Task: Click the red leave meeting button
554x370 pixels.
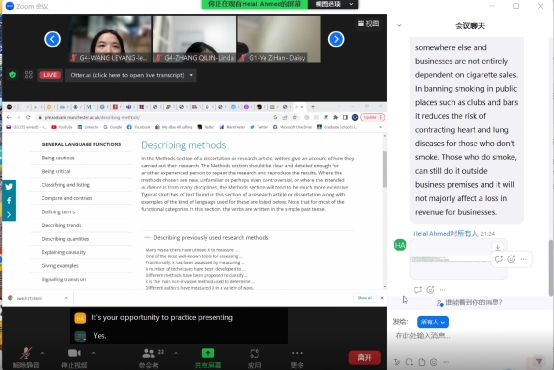Action: (x=365, y=357)
